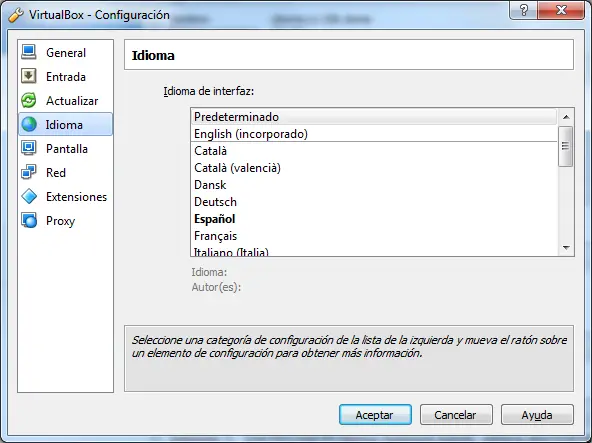Screen dimensions: 592x443
Task: Choose Predeterminado in language list
Action: [374, 117]
